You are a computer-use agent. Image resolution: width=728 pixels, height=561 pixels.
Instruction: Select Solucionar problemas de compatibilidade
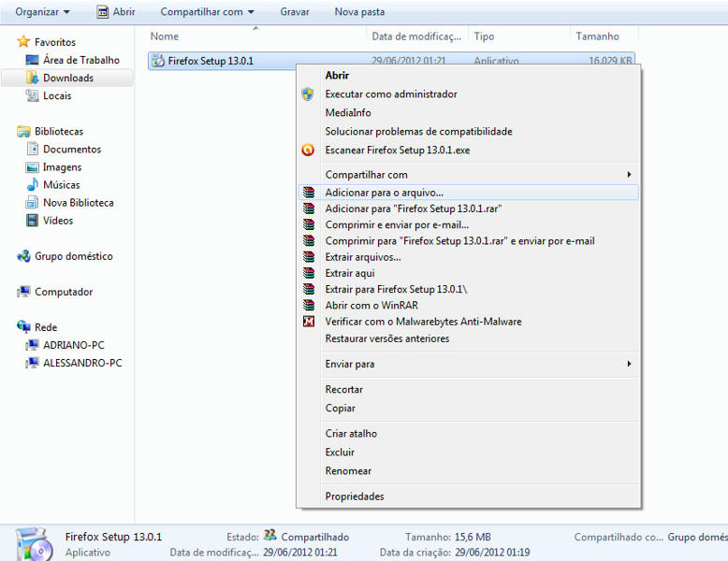pyautogui.click(x=470, y=131)
